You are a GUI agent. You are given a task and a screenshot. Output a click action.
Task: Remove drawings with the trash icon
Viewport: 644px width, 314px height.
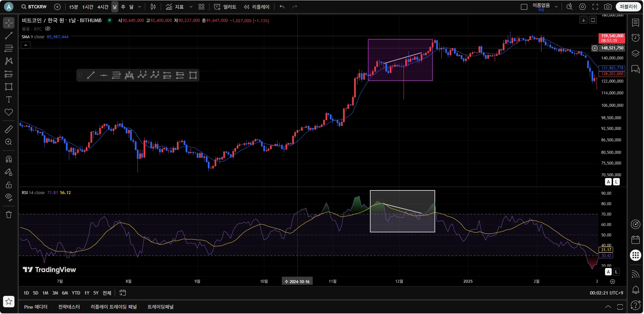(x=9, y=215)
